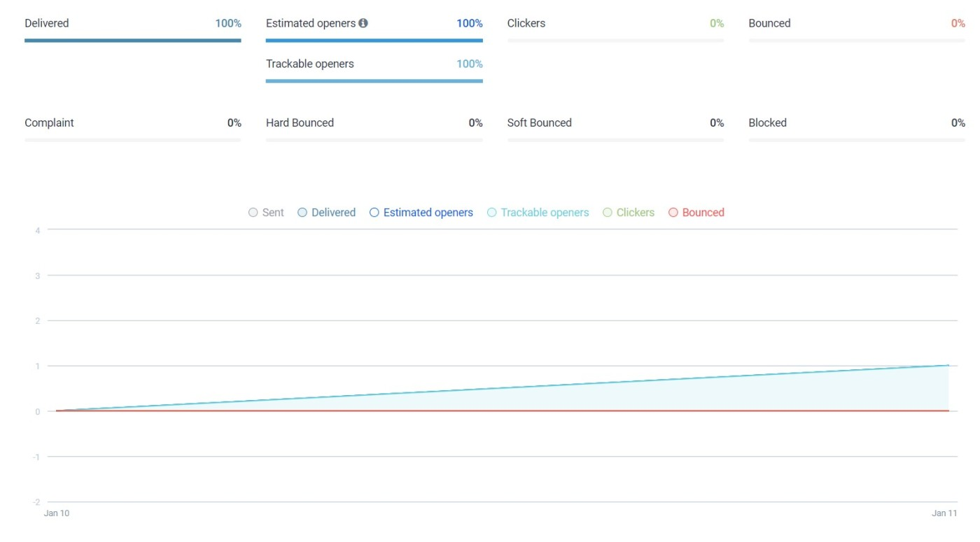
Task: Click the Blocked statistic label
Action: tap(767, 122)
